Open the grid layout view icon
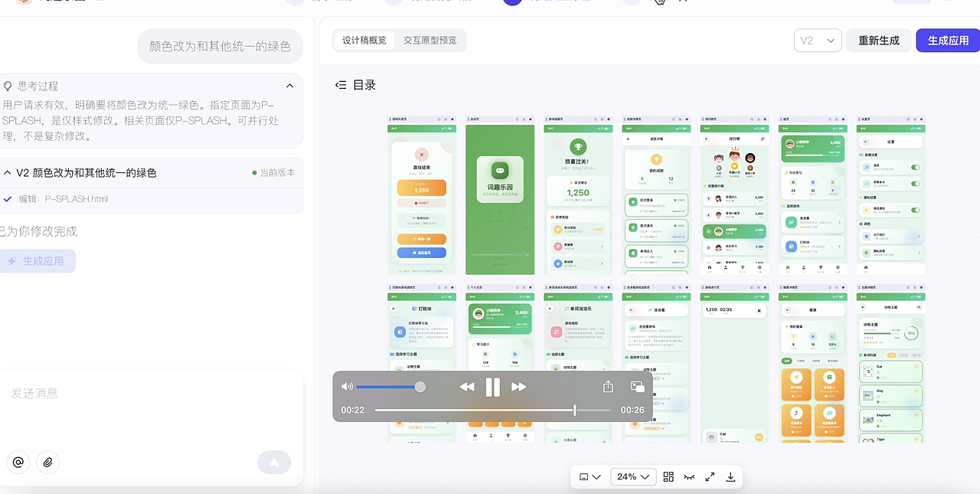 [x=668, y=476]
